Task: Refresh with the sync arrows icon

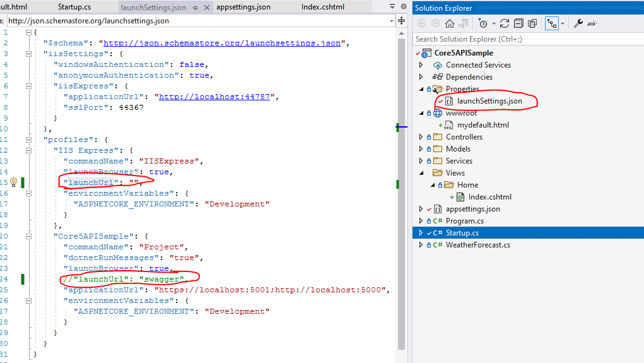Action: [x=505, y=23]
